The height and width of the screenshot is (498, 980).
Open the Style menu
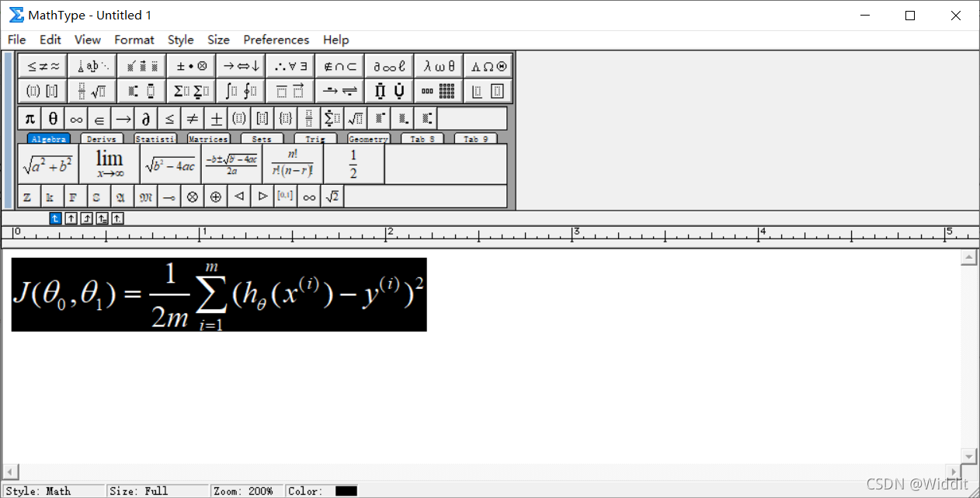click(181, 40)
